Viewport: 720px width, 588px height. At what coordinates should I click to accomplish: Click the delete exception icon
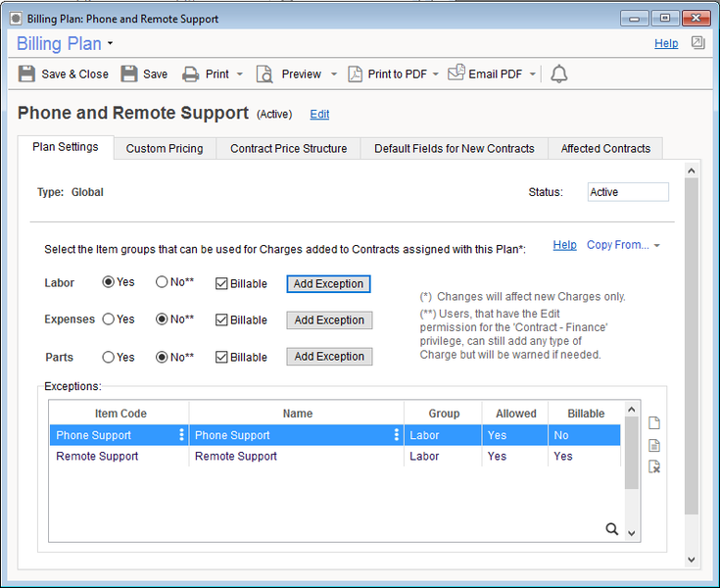(654, 467)
